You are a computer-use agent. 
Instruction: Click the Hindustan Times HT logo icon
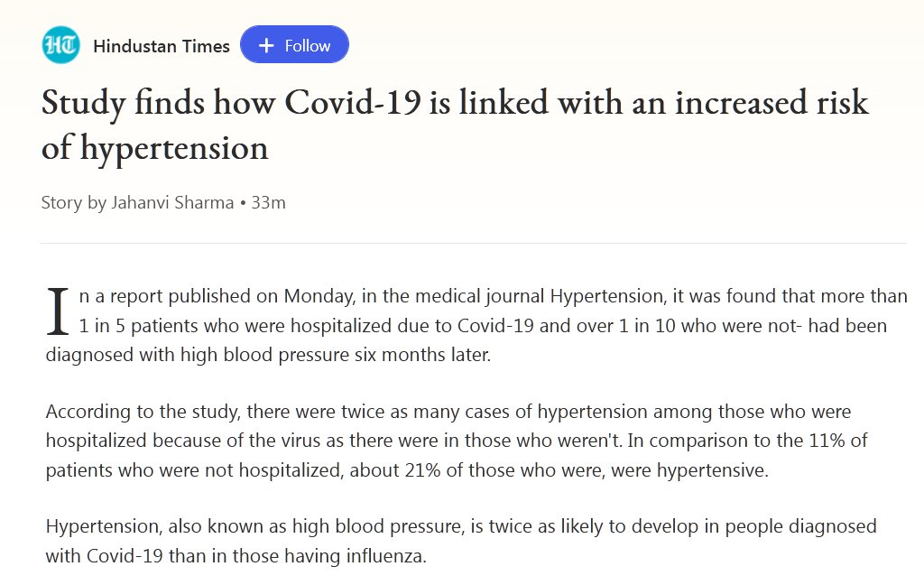pos(61,45)
